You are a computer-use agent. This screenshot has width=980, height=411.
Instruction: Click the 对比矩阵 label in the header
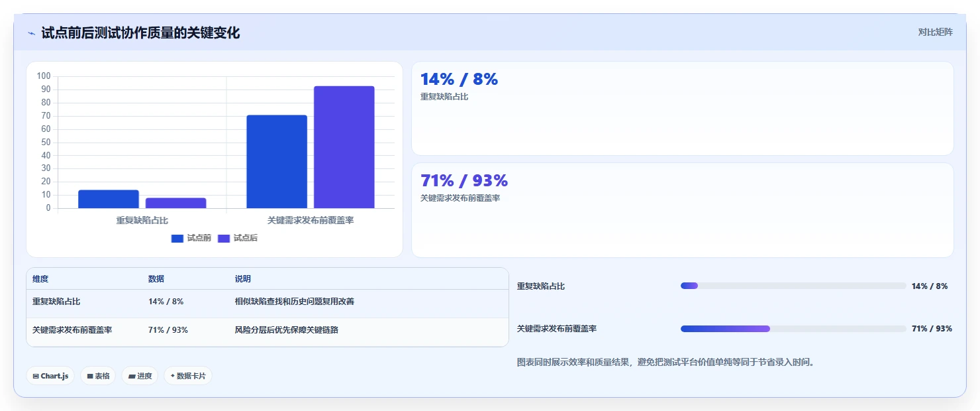coord(935,32)
